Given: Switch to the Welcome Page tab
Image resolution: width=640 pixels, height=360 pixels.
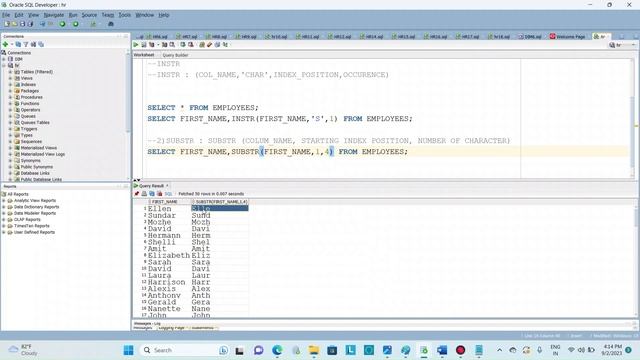Looking at the screenshot, I should coord(567,36).
